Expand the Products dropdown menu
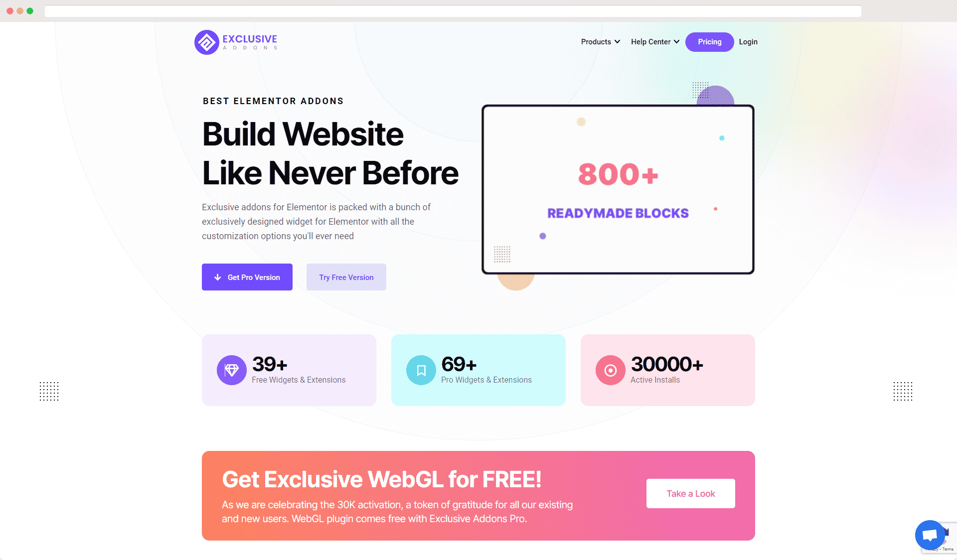Viewport: 957px width, 560px height. tap(599, 41)
